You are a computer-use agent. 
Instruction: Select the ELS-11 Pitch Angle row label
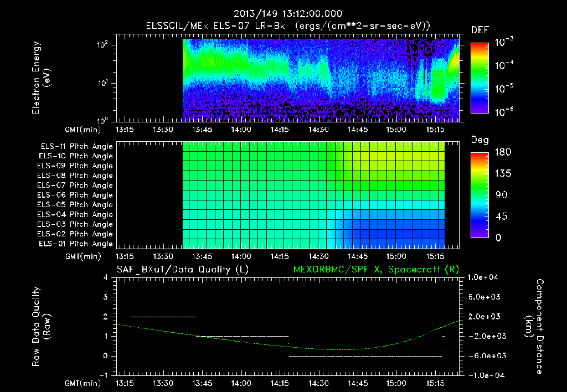pos(76,147)
